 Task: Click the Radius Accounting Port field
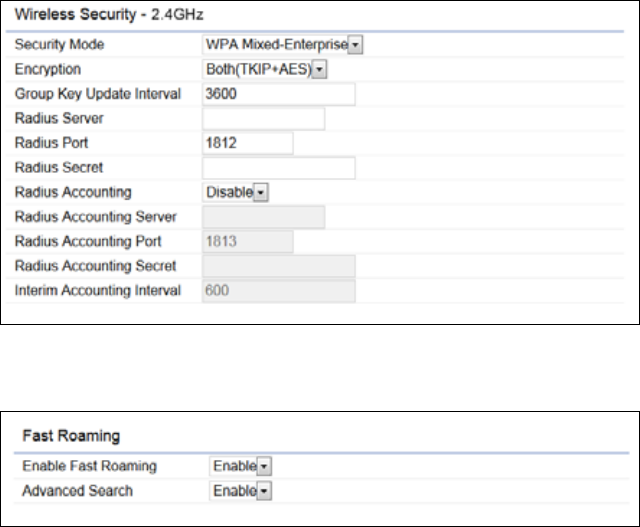pos(248,241)
